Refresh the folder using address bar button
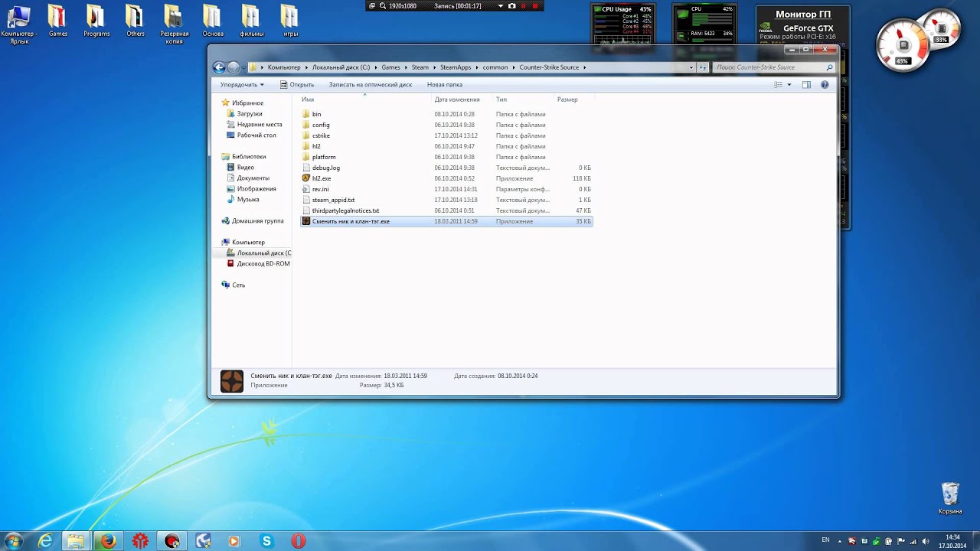The image size is (980, 551). click(703, 67)
